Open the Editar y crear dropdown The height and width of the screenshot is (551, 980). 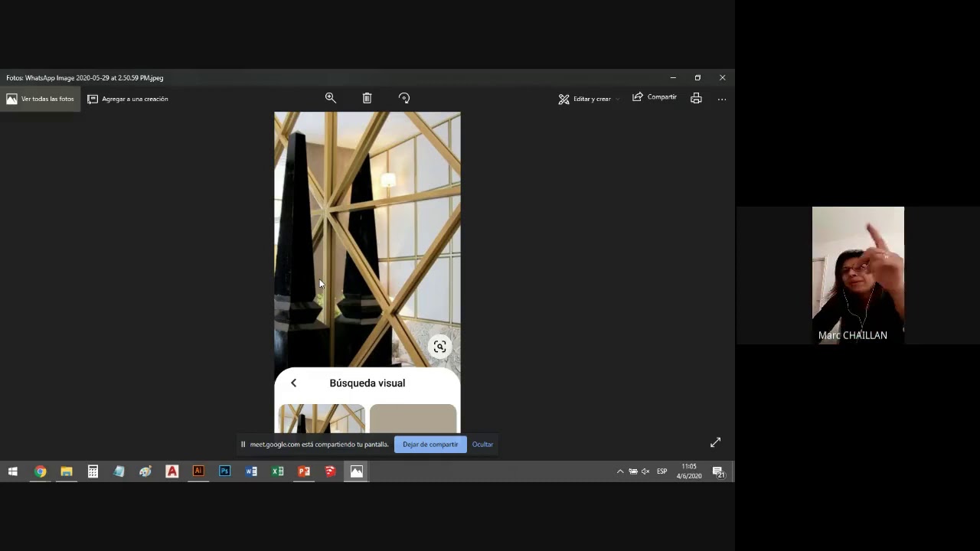click(589, 99)
